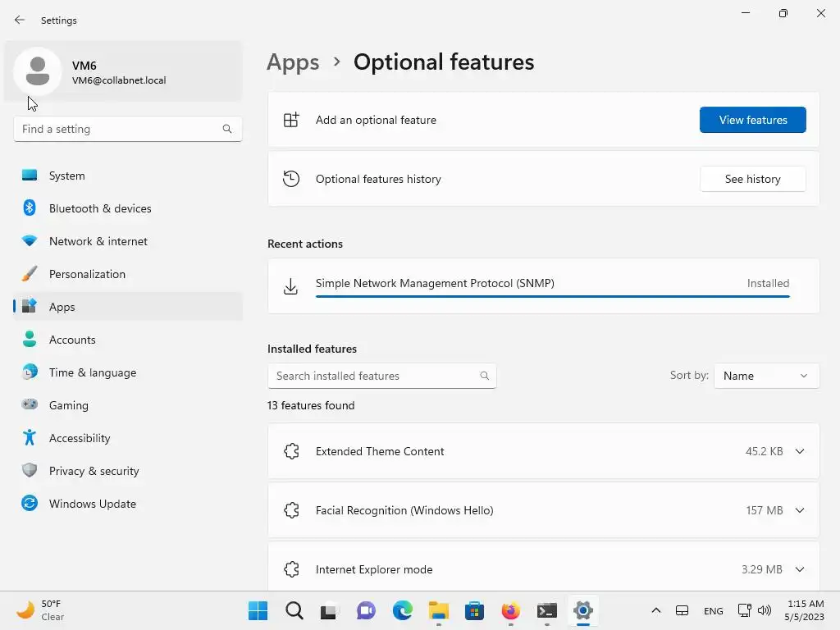This screenshot has height=630, width=840.
Task: Click the Extended Theme Content feature icon
Action: click(x=291, y=451)
